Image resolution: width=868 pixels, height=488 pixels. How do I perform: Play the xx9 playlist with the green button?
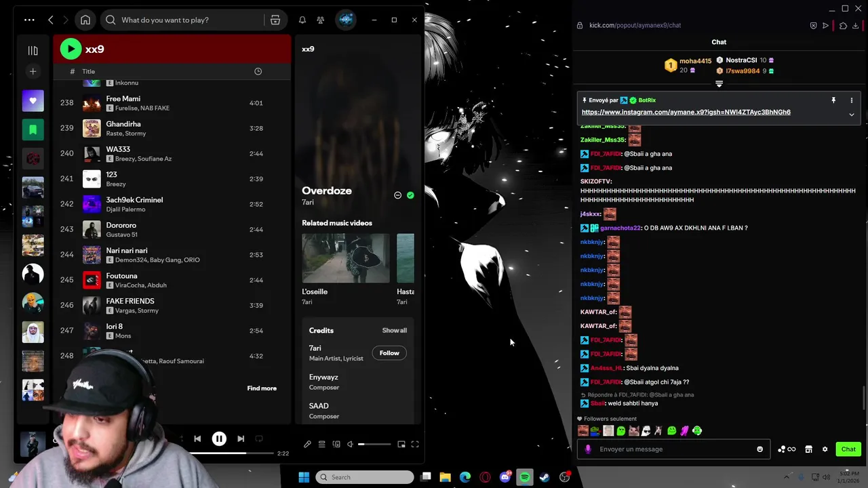pyautogui.click(x=71, y=49)
